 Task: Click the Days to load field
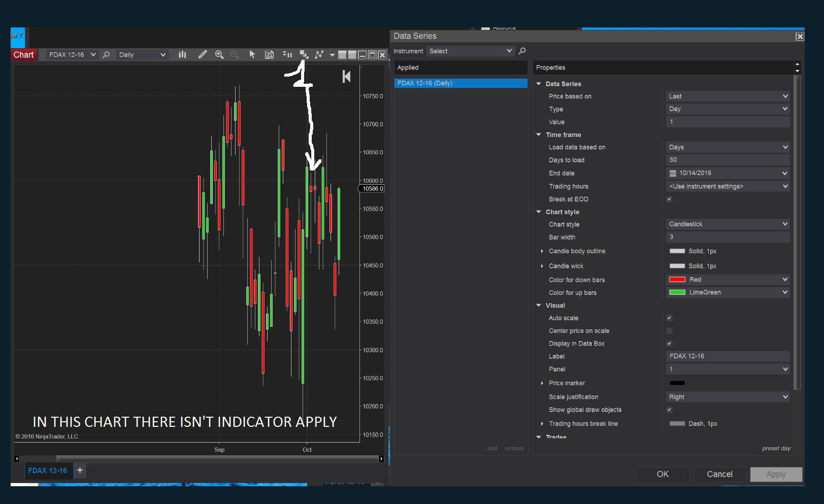tap(728, 160)
